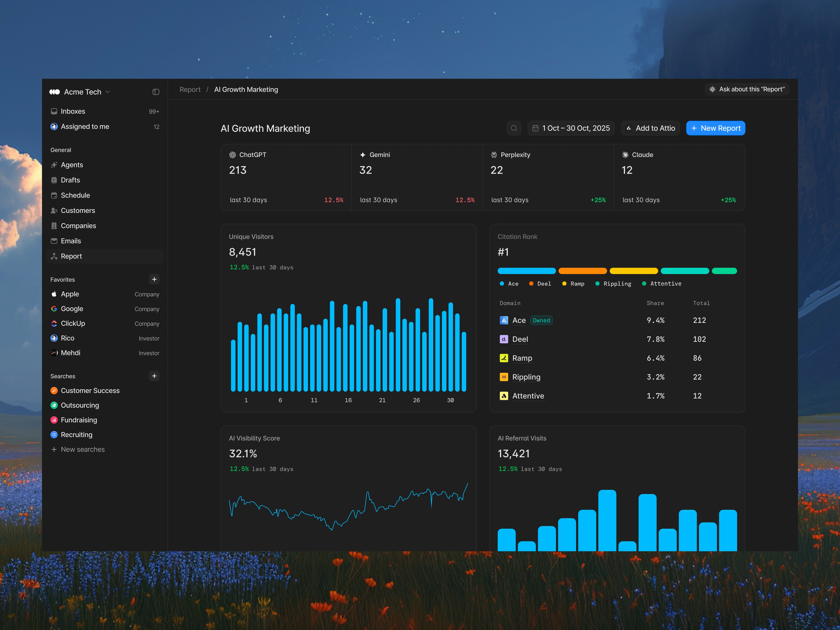Image resolution: width=840 pixels, height=630 pixels.
Task: Click the Report sidebar icon
Action: click(54, 256)
